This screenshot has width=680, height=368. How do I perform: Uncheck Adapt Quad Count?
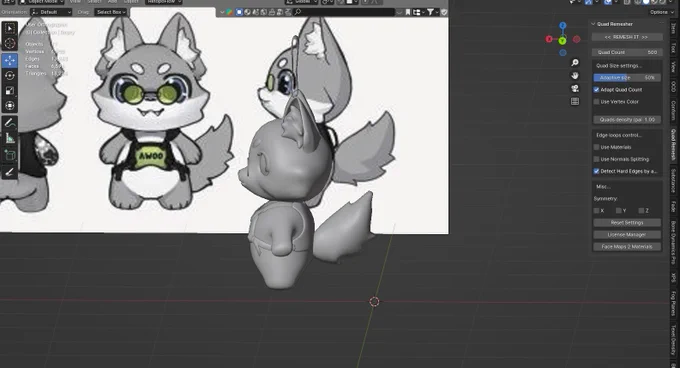[596, 90]
